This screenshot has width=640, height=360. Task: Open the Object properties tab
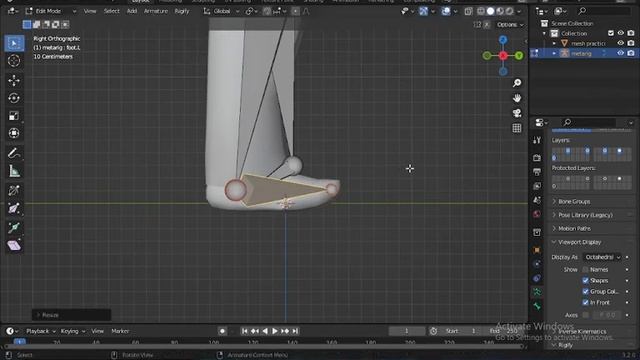tap(537, 250)
